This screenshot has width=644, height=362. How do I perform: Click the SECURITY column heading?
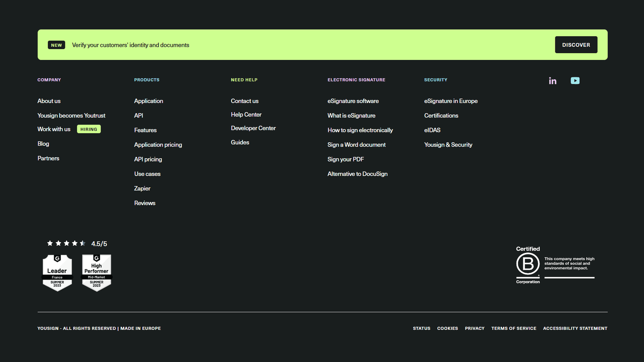[436, 80]
